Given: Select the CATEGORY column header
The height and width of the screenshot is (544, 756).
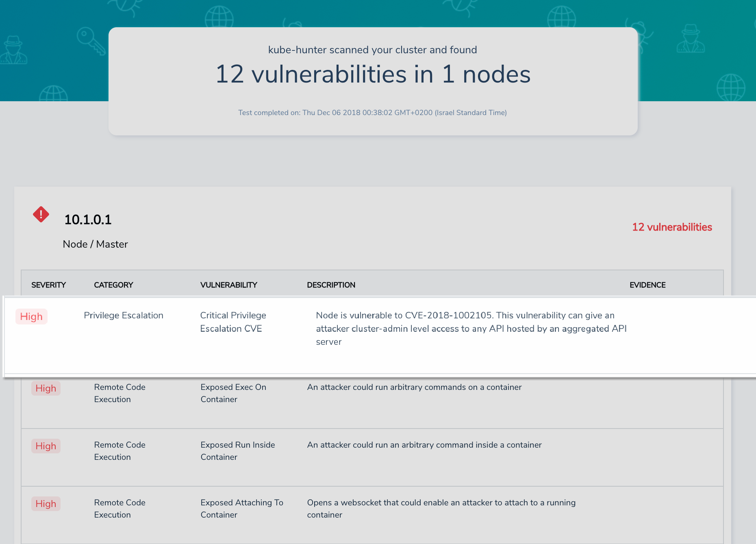Looking at the screenshot, I should click(x=113, y=285).
